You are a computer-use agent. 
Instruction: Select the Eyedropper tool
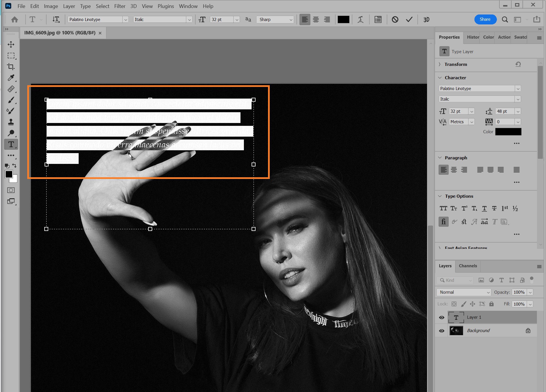click(11, 78)
